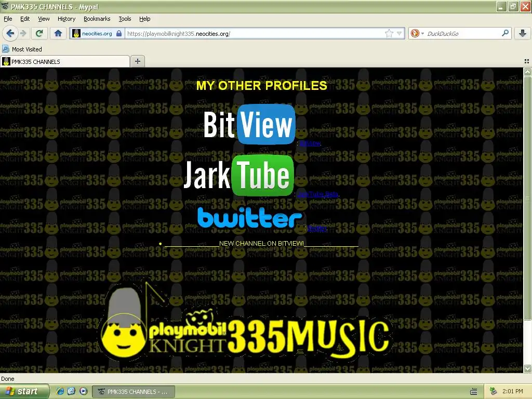Select the PMK335 CHANNELS tab
This screenshot has height=399, width=532.
[x=65, y=61]
